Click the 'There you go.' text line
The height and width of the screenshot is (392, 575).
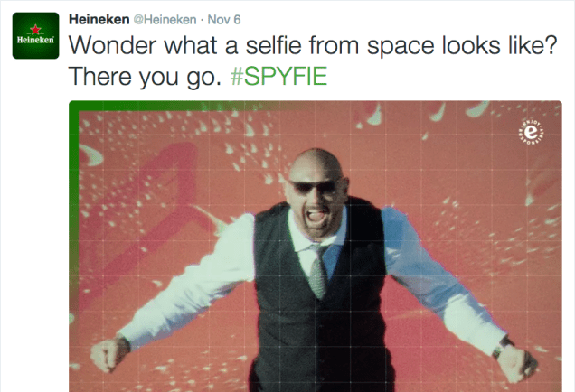tap(146, 77)
